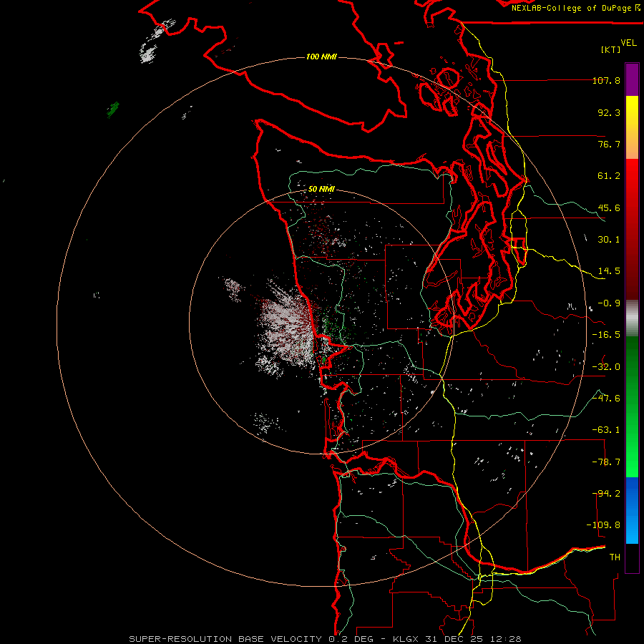The height and width of the screenshot is (644, 644).
Task: Click the -109.8 velocity scale value
Action: [x=603, y=525]
